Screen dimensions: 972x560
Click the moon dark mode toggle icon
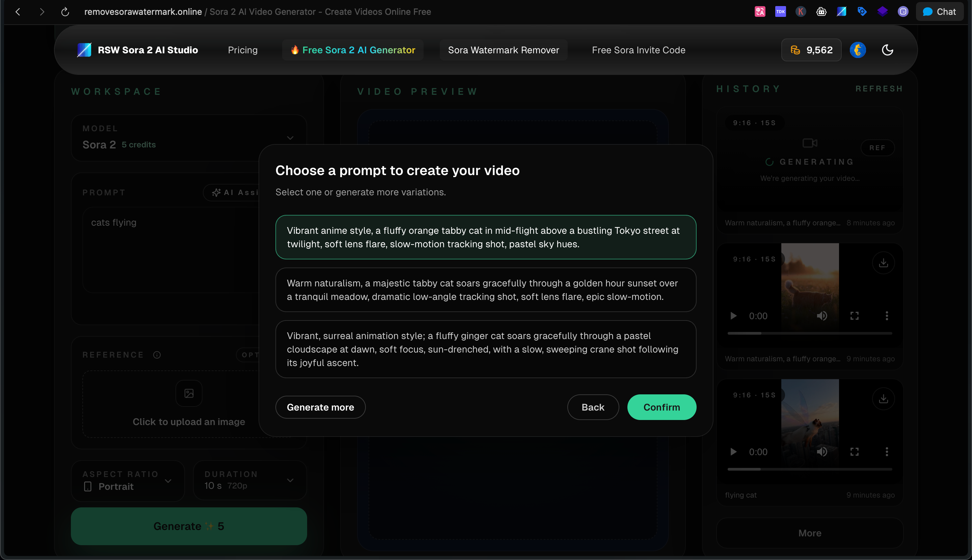pyautogui.click(x=887, y=50)
